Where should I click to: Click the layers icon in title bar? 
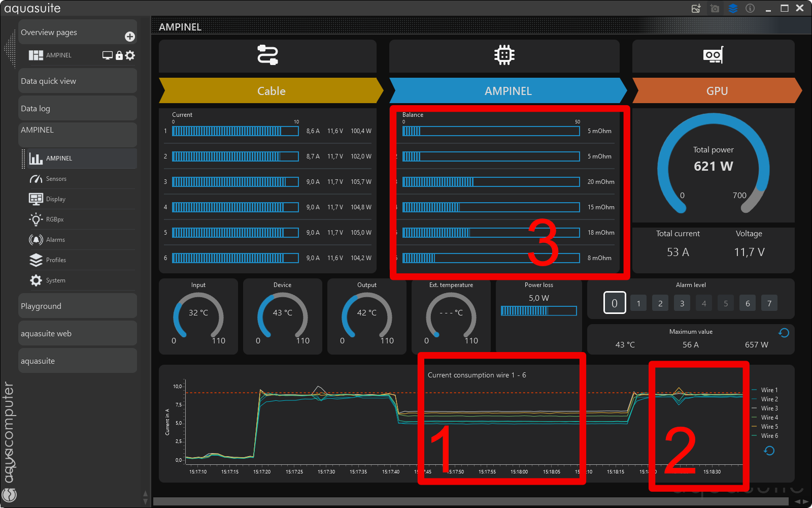coord(733,8)
